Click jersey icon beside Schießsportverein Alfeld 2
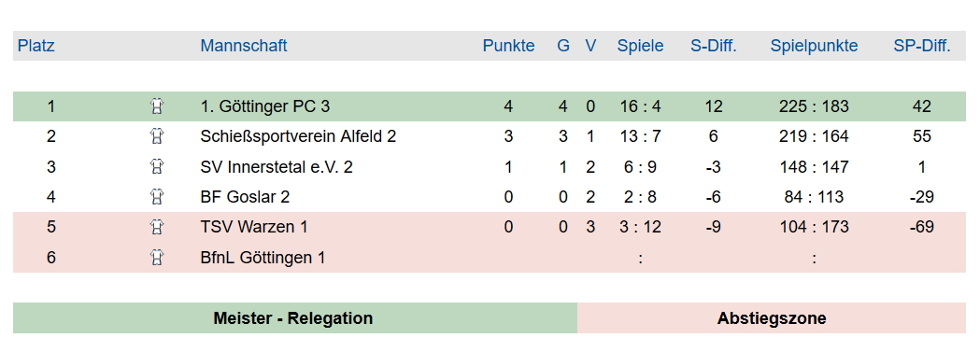The width and height of the screenshot is (980, 352). click(157, 136)
